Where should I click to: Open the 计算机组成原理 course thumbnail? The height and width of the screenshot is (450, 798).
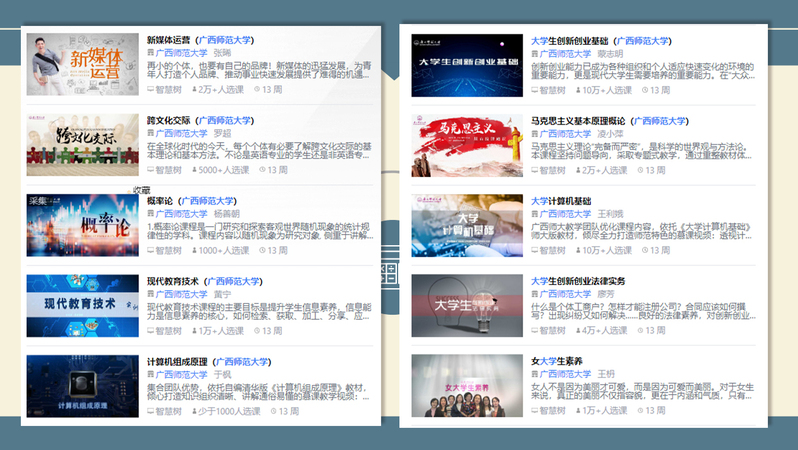click(x=82, y=386)
